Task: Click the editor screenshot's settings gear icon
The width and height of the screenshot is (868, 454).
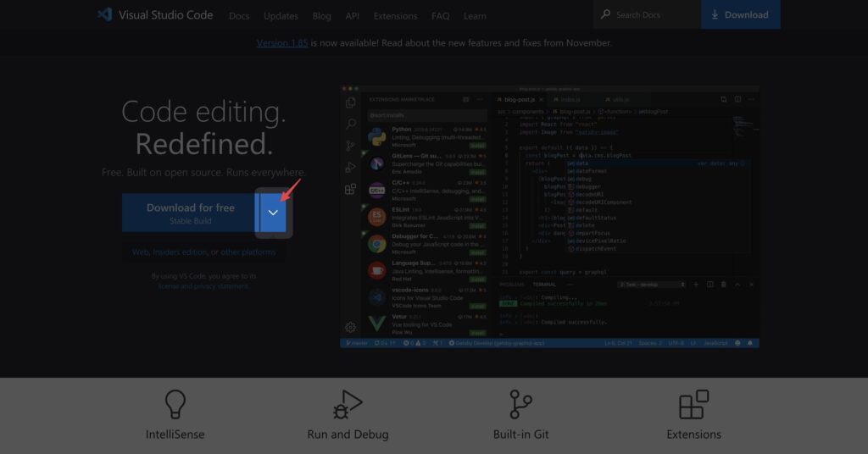Action: pyautogui.click(x=350, y=327)
